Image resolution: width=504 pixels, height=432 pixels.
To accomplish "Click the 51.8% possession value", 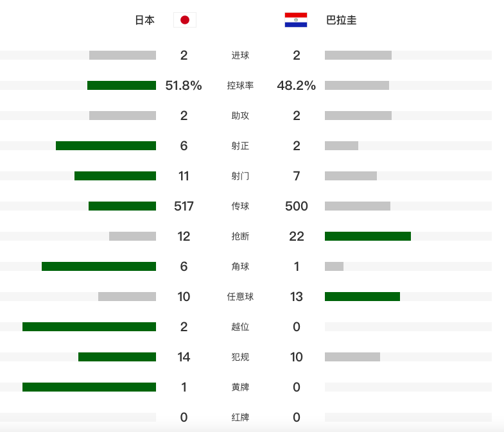I will click(184, 85).
